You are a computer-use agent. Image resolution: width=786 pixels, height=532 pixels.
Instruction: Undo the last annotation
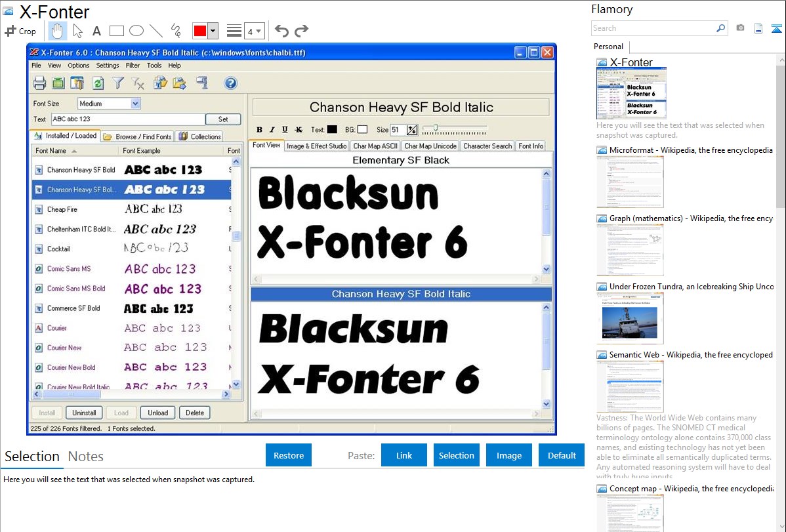(281, 31)
